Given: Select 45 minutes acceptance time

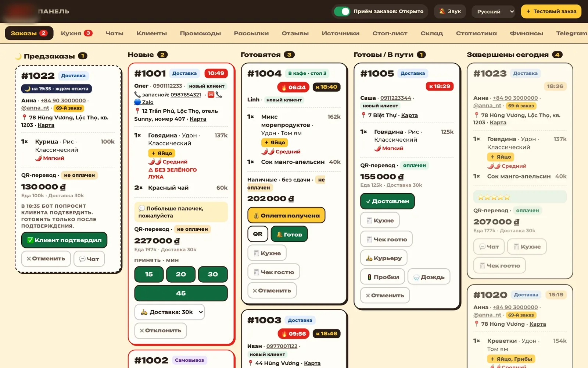Looking at the screenshot, I should click(181, 293).
